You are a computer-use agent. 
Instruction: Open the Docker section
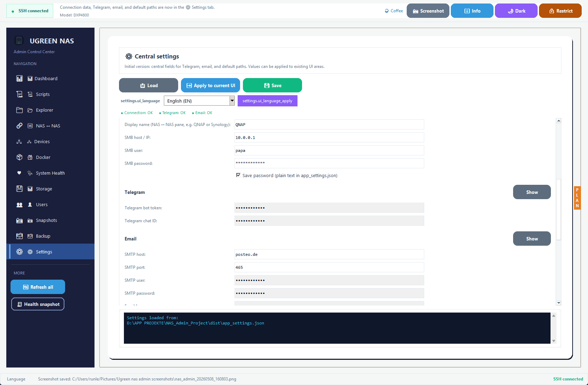(x=50, y=157)
